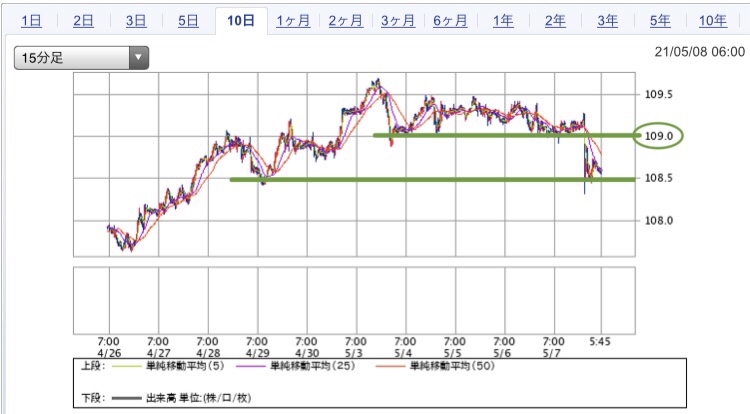Choose the 5年 period tab
750x414 pixels.
point(660,21)
